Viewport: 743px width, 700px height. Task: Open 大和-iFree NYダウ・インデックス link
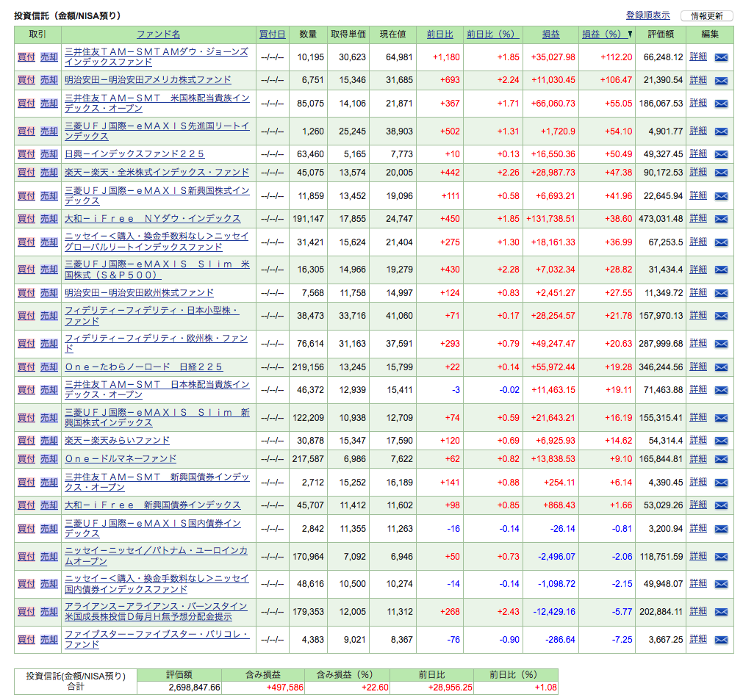click(x=153, y=218)
